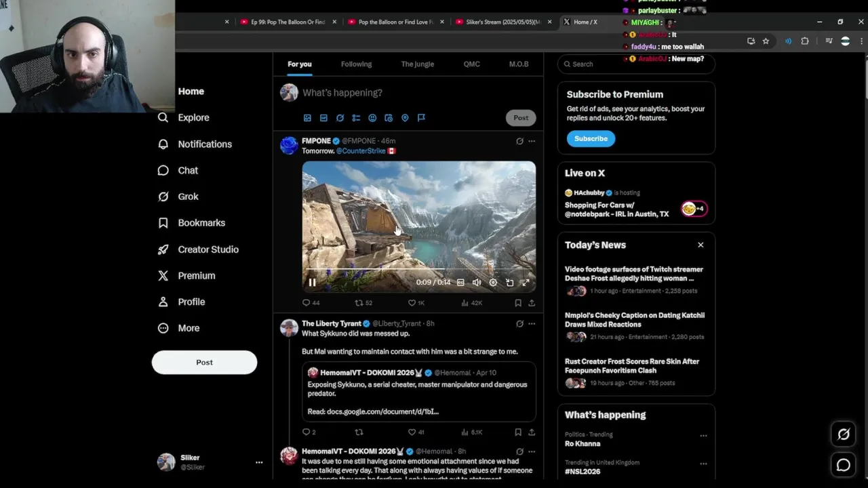Open Chat from the sidebar
Image resolution: width=868 pixels, height=488 pixels.
coord(178,170)
